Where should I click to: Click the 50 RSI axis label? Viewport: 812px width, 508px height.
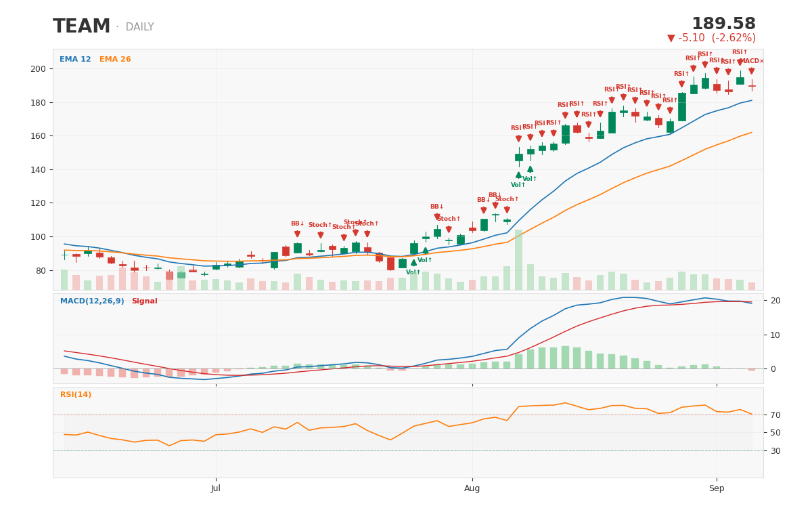[x=775, y=433]
